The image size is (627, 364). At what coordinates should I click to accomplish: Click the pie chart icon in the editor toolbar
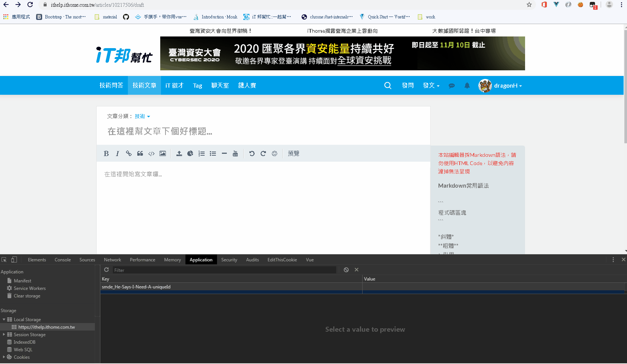point(190,153)
